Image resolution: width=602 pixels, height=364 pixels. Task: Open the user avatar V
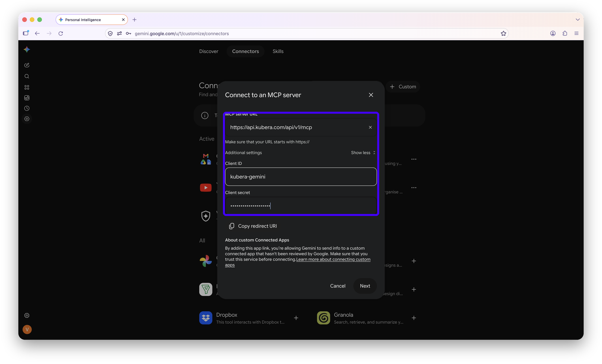pyautogui.click(x=27, y=329)
